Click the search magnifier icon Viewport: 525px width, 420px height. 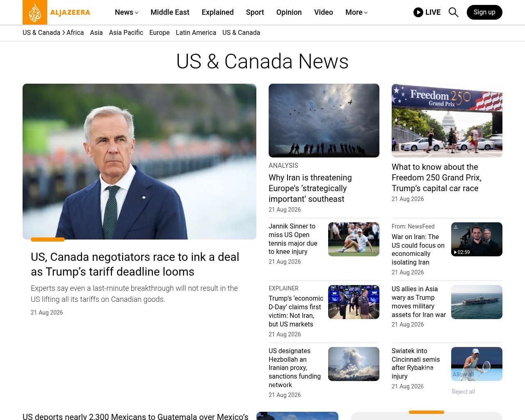[453, 12]
